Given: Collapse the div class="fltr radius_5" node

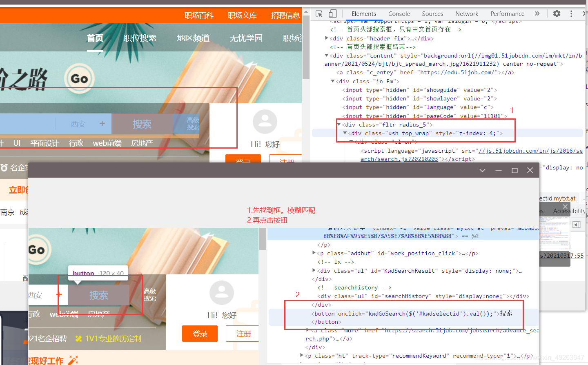Looking at the screenshot, I should pyautogui.click(x=339, y=124).
